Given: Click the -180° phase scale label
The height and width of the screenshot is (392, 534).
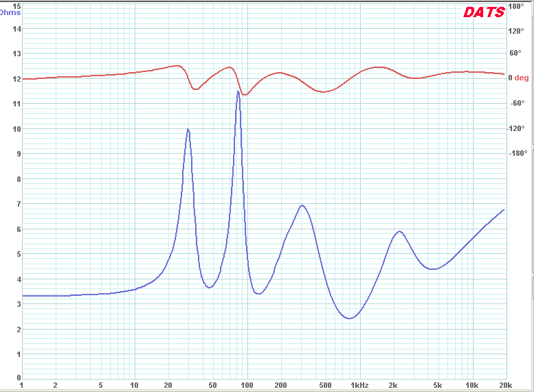Looking at the screenshot, I should [x=518, y=153].
